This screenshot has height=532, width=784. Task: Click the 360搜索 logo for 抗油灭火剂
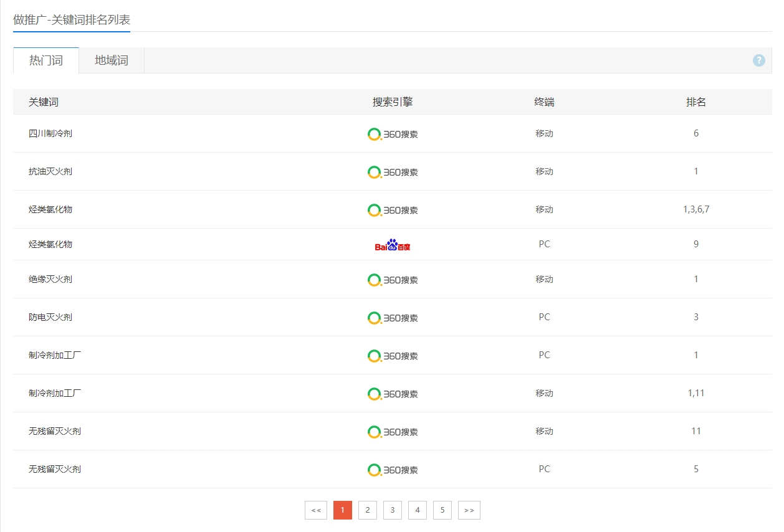[x=393, y=172]
